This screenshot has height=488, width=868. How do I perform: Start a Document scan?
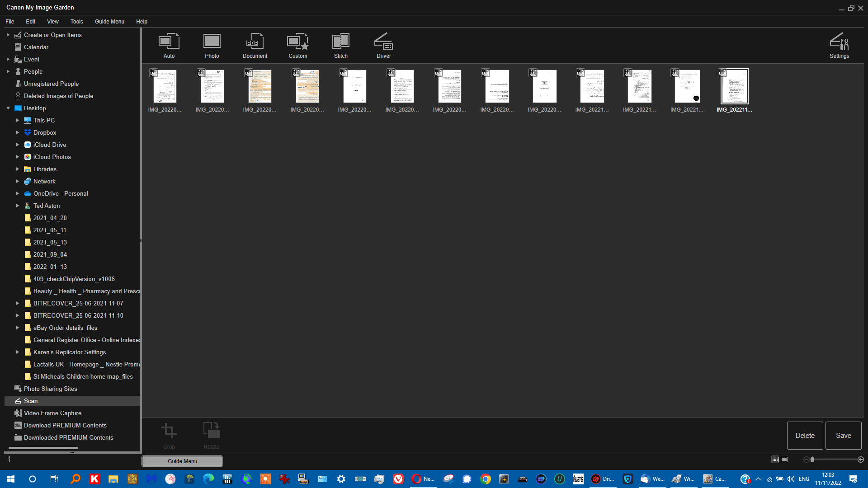coord(255,45)
